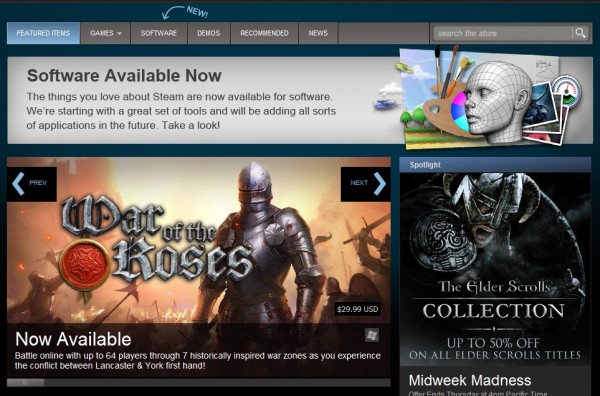Switch to the Demos tab
The width and height of the screenshot is (600, 396).
[x=209, y=33]
